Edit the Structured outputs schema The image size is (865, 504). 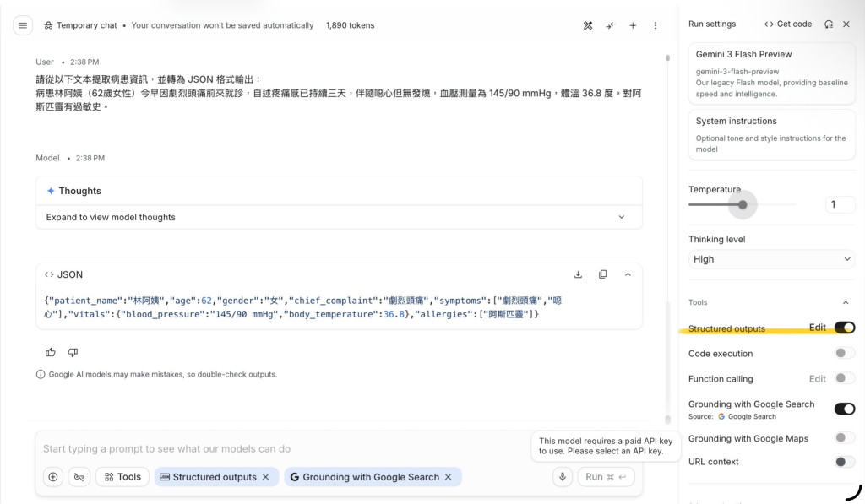[818, 328]
